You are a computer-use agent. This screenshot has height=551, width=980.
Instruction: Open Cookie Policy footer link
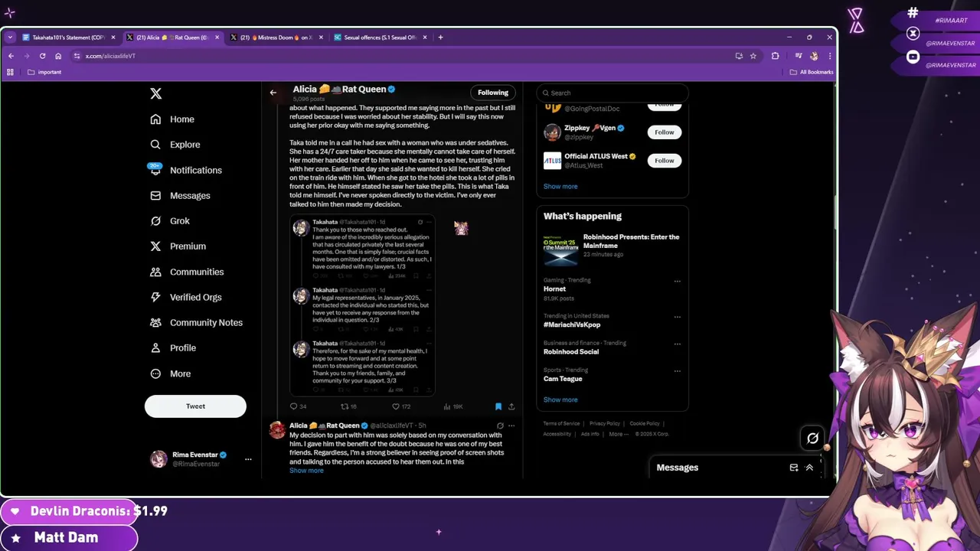(644, 423)
